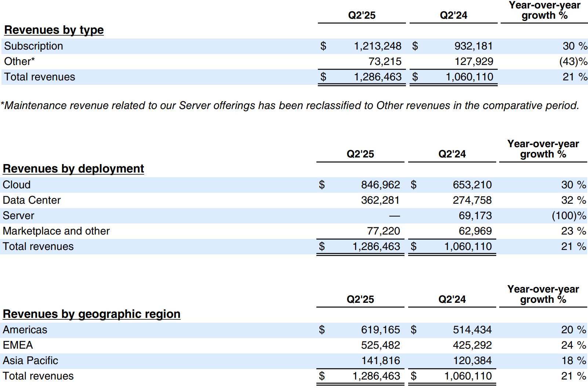Select the (100)% Server growth figure
Image resolution: width=588 pixels, height=392 pixels.
(x=569, y=215)
